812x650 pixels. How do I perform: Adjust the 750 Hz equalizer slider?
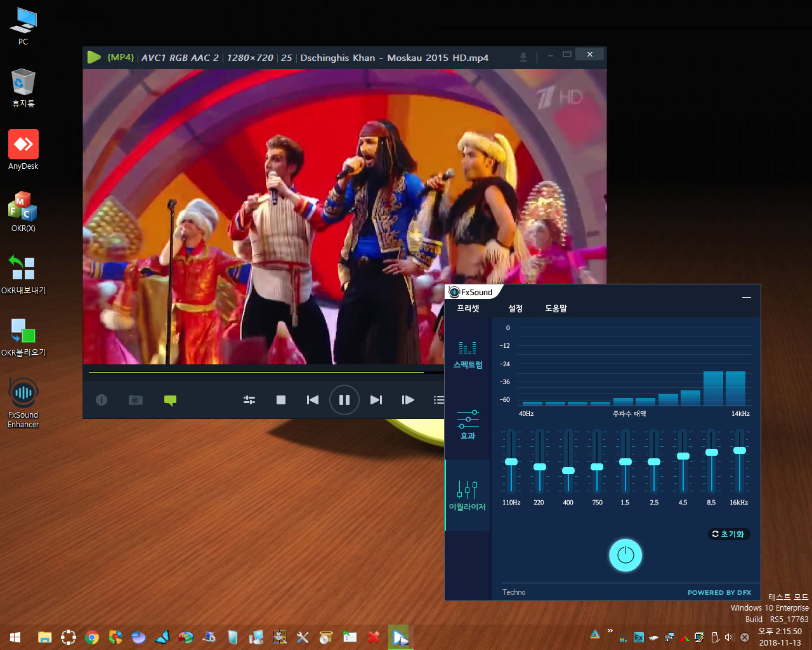597,467
